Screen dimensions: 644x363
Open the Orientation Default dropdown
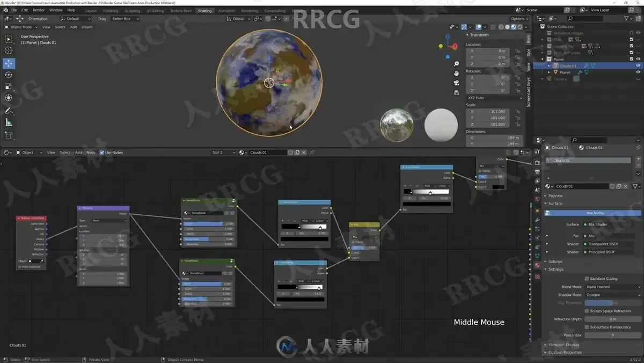[77, 19]
